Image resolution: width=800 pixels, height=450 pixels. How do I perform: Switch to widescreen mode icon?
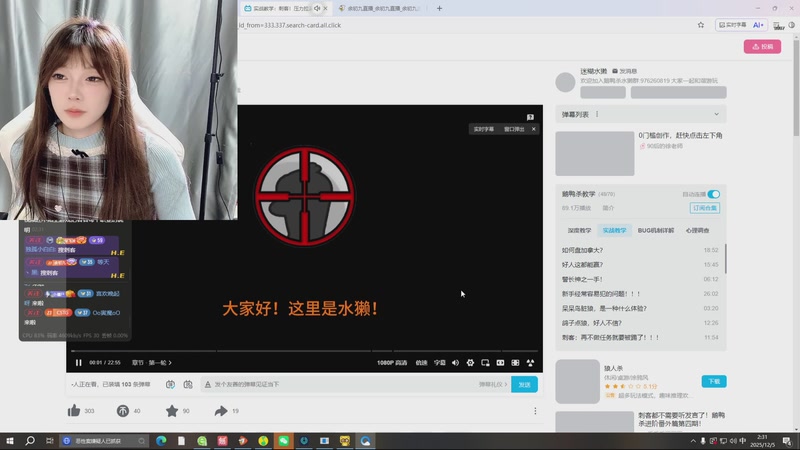(x=501, y=363)
